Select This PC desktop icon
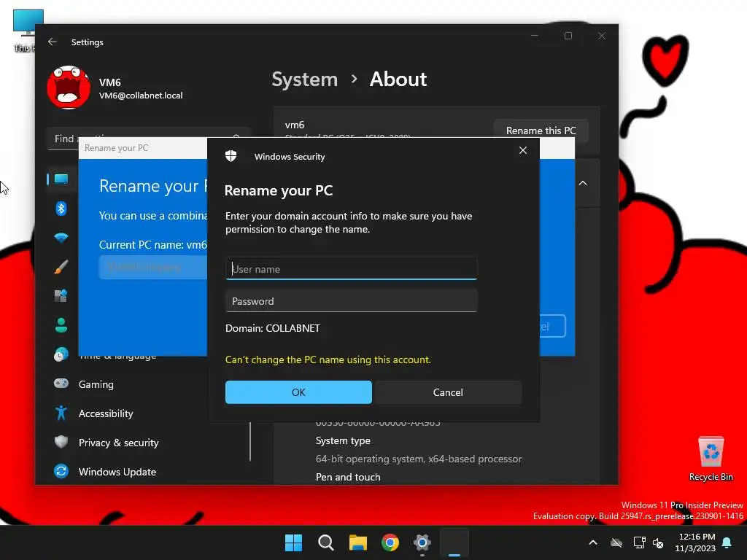Image resolution: width=747 pixels, height=560 pixels. click(x=24, y=31)
